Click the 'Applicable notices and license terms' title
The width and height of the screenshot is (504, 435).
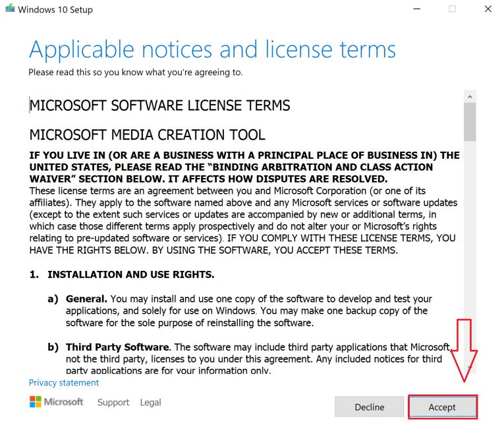pyautogui.click(x=212, y=49)
